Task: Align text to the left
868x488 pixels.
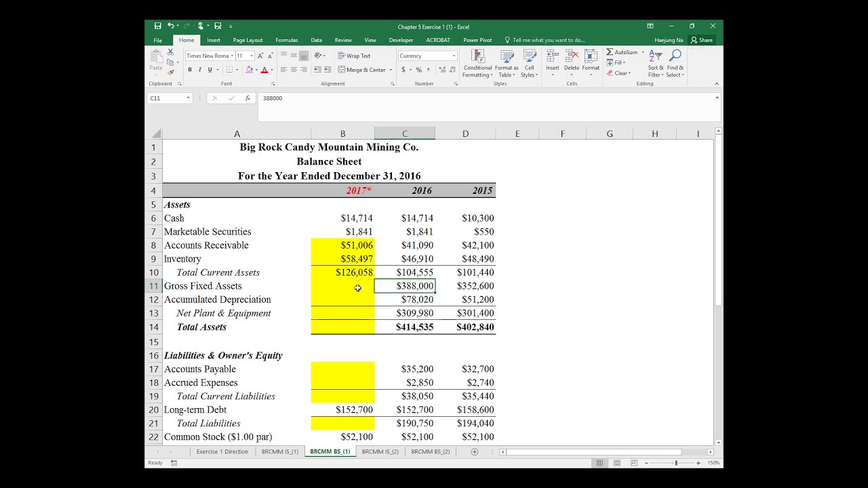Action: (283, 70)
